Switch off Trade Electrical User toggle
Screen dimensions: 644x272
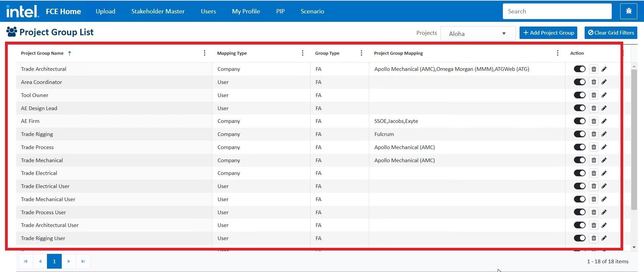(x=579, y=186)
